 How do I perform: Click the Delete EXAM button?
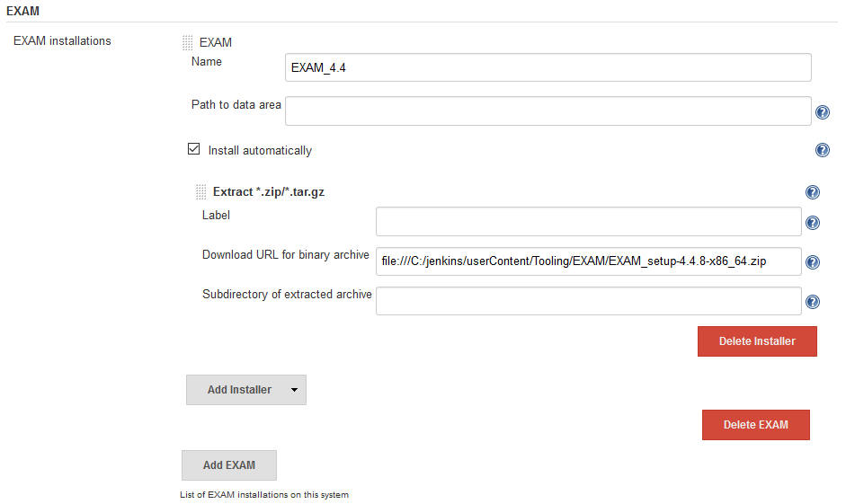click(755, 425)
